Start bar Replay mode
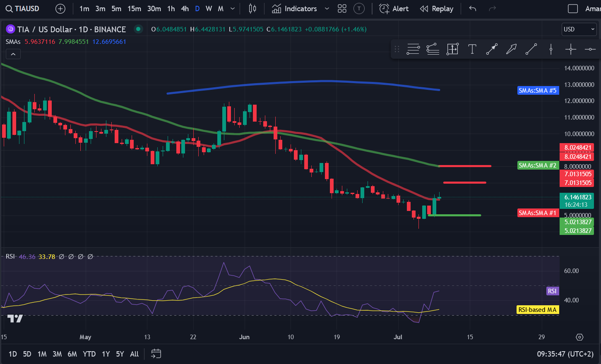Image resolution: width=601 pixels, height=364 pixels. [437, 9]
